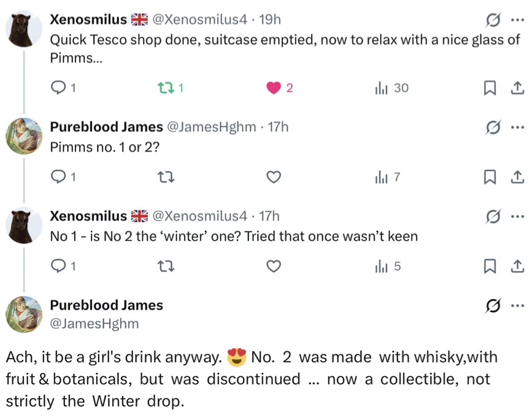Click the Grok icon on the final tweet
The height and width of the screenshot is (418, 532).
(492, 306)
